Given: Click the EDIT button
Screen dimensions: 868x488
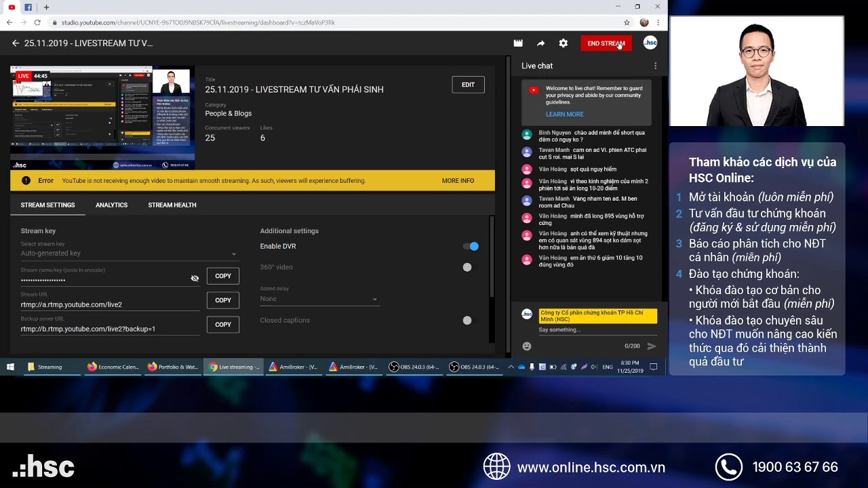Looking at the screenshot, I should 468,85.
